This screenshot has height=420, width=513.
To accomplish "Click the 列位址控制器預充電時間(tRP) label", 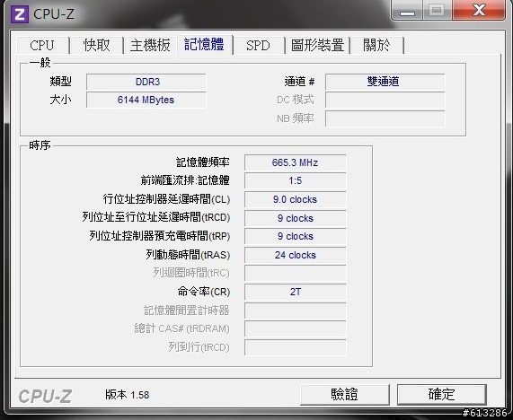I will point(160,236).
